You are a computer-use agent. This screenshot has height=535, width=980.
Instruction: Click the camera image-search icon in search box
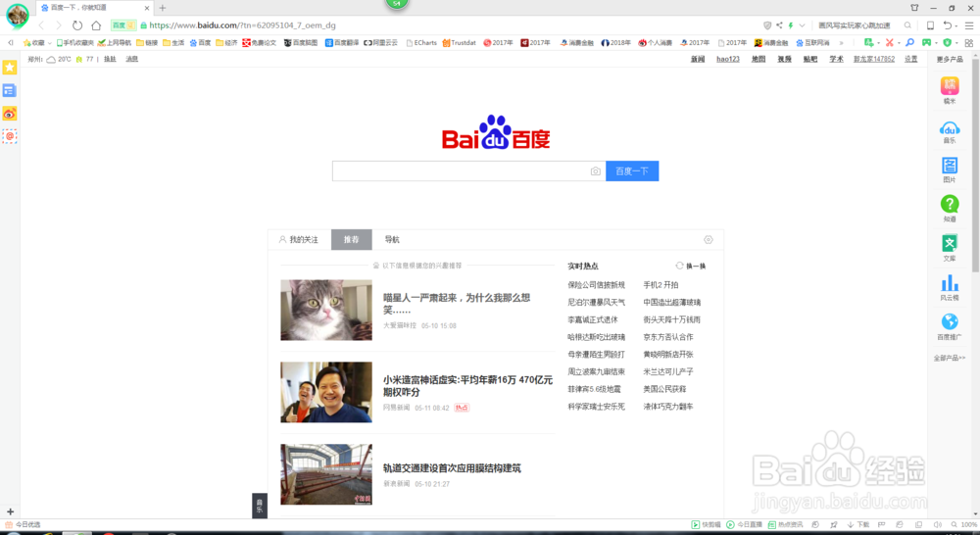coord(596,171)
